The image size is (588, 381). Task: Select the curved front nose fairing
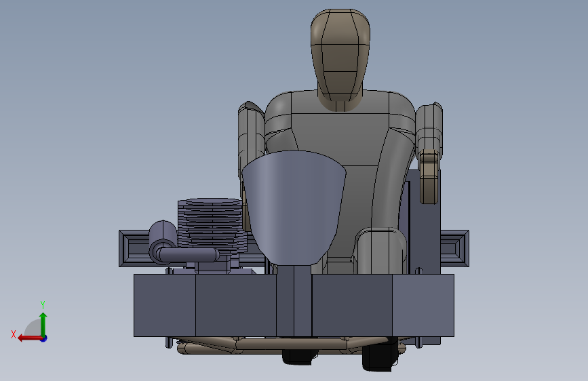pos(294,206)
